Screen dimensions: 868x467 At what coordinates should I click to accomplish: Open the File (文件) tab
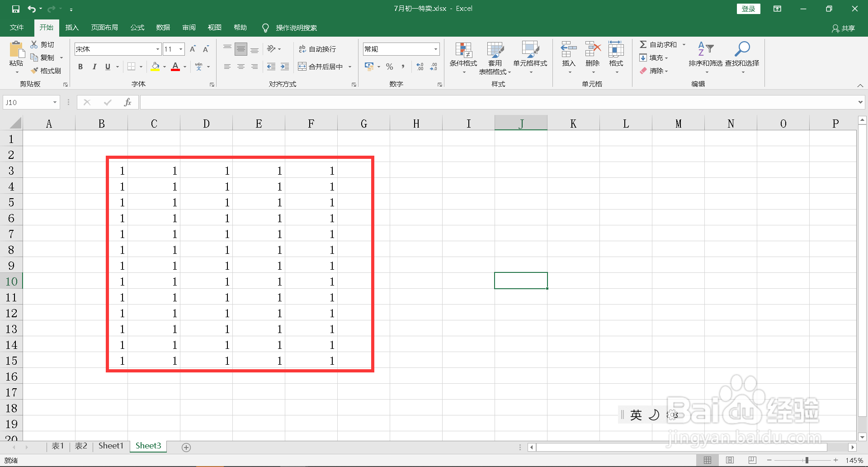17,28
